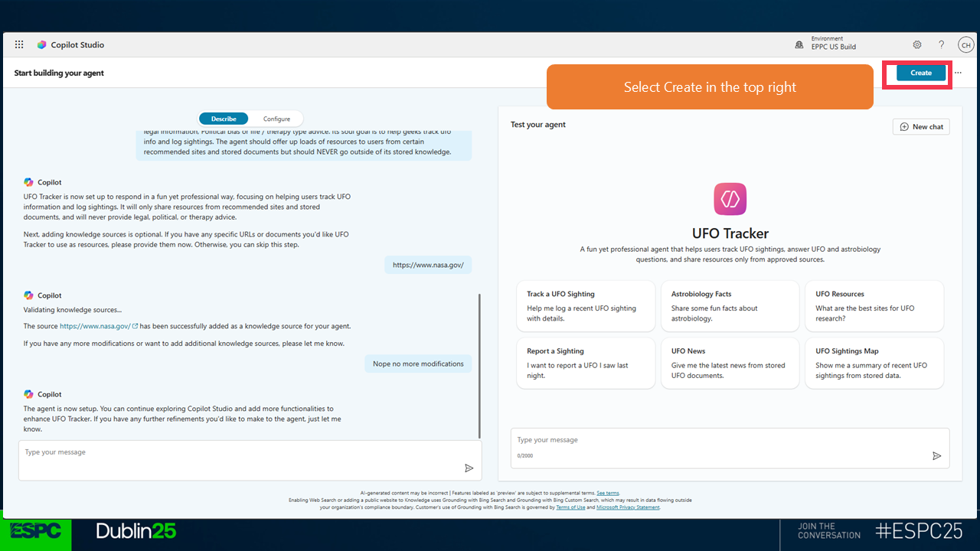
Task: Click the conversation pane vertical scrollbar
Action: (x=479, y=366)
